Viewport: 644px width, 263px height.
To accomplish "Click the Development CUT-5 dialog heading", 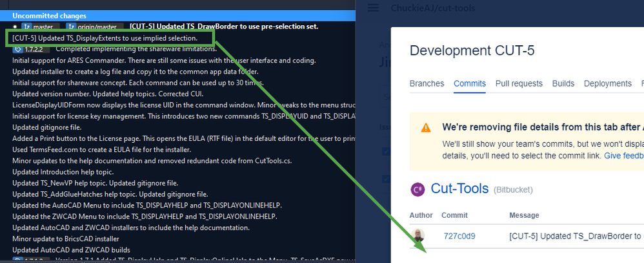I will click(472, 50).
